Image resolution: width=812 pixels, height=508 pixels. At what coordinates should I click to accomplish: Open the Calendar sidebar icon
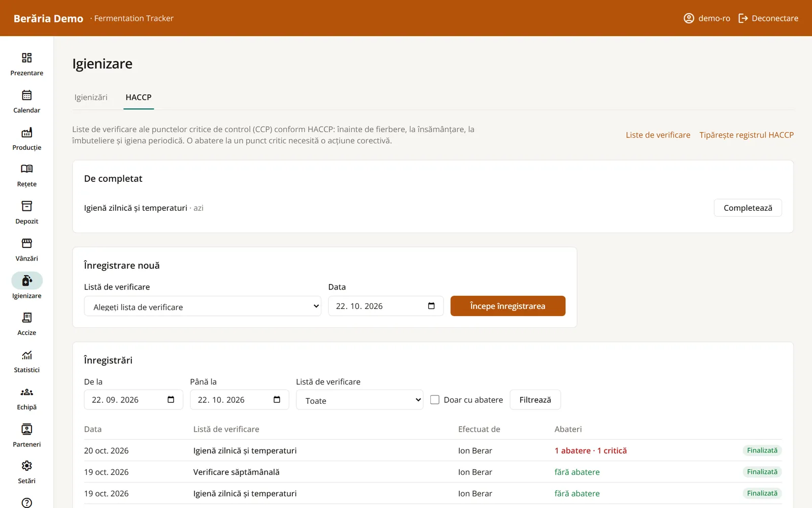pos(27,95)
